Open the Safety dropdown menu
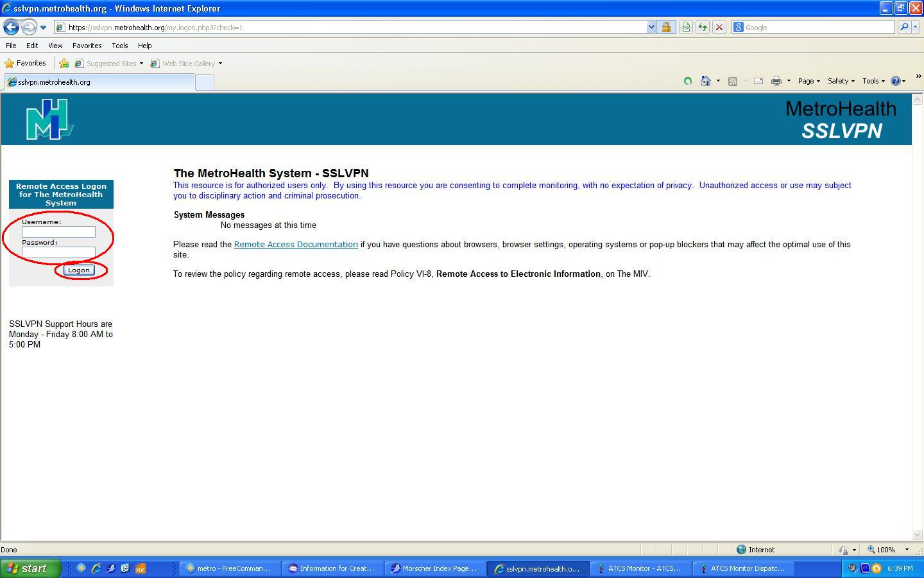Viewport: 924px width, 578px height. click(x=841, y=81)
